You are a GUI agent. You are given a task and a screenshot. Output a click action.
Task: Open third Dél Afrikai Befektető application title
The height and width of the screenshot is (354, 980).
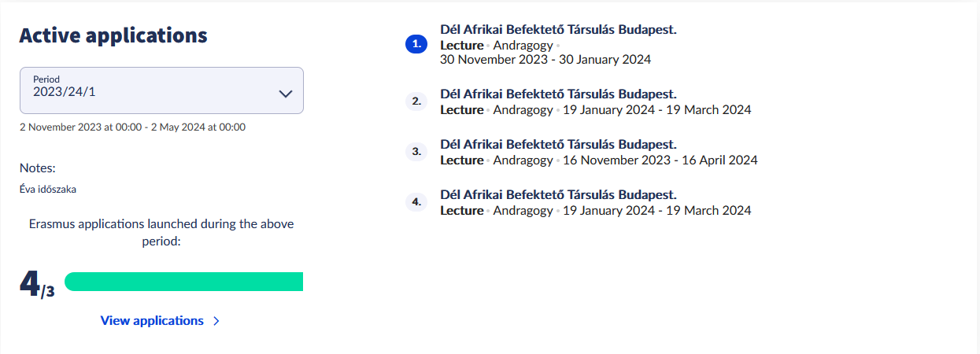558,145
